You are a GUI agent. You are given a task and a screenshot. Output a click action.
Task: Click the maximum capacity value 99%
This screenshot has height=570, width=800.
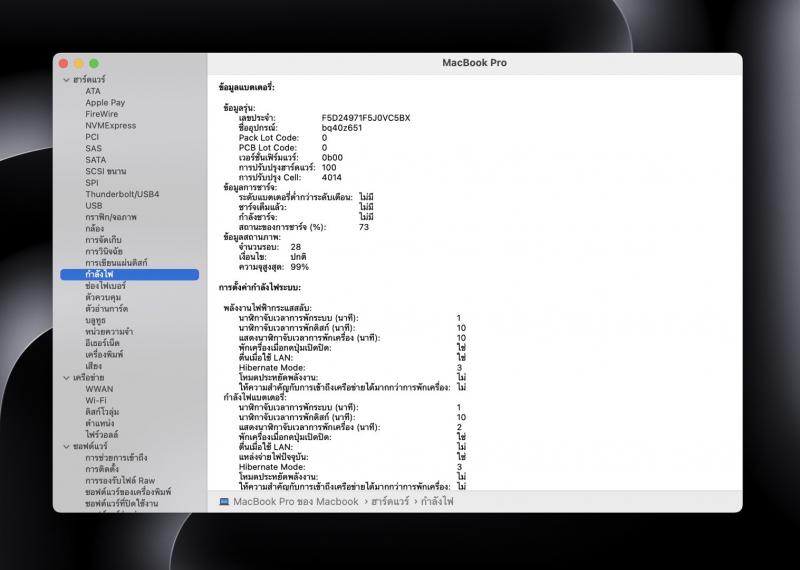[x=299, y=267]
